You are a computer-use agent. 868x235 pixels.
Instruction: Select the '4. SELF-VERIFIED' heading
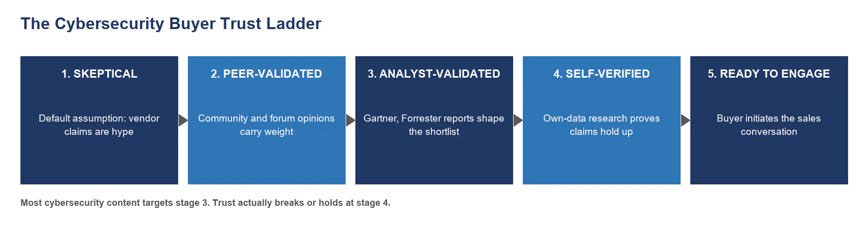pos(601,74)
